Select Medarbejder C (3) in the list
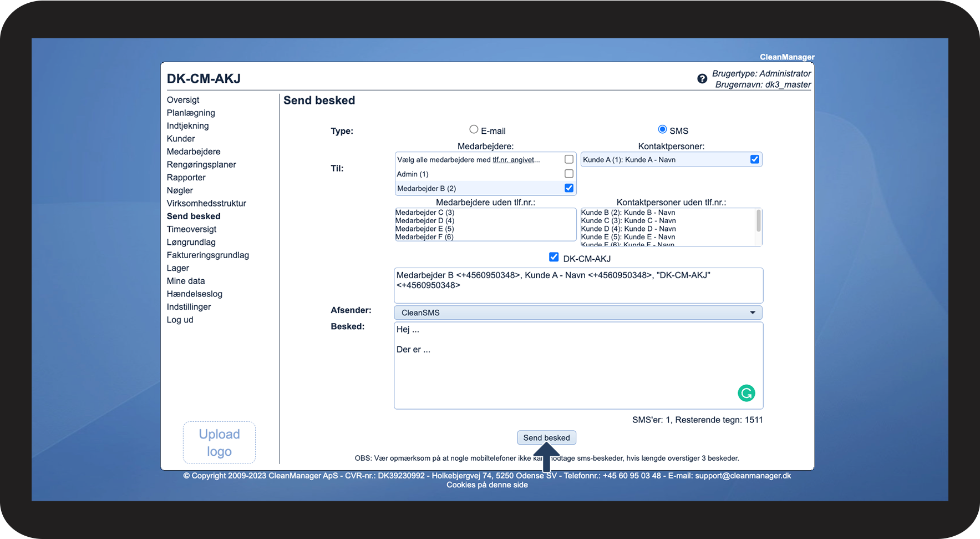This screenshot has height=539, width=980. (x=425, y=213)
